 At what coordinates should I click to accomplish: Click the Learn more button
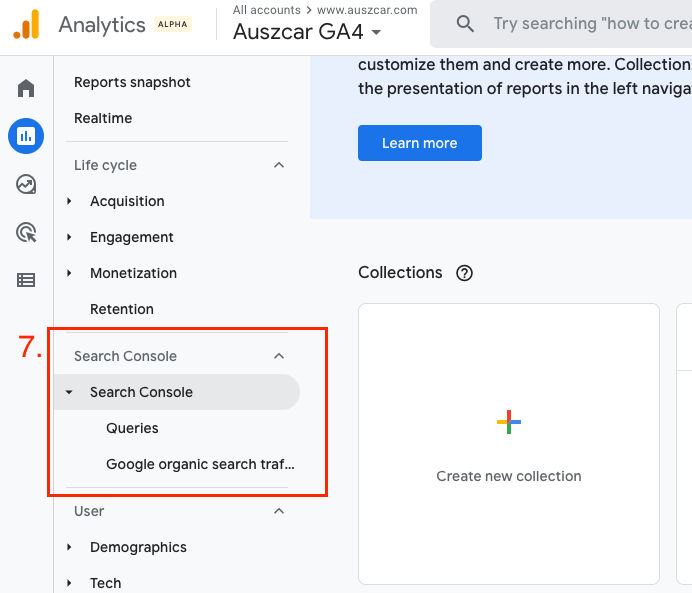420,143
